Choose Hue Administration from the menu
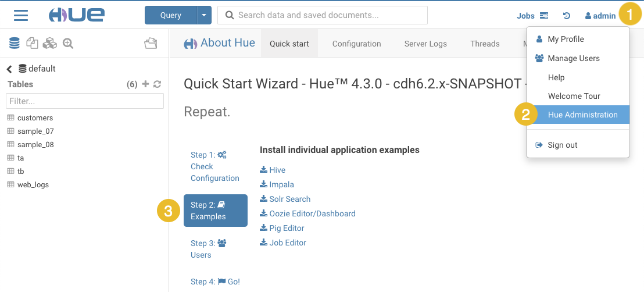 [582, 115]
